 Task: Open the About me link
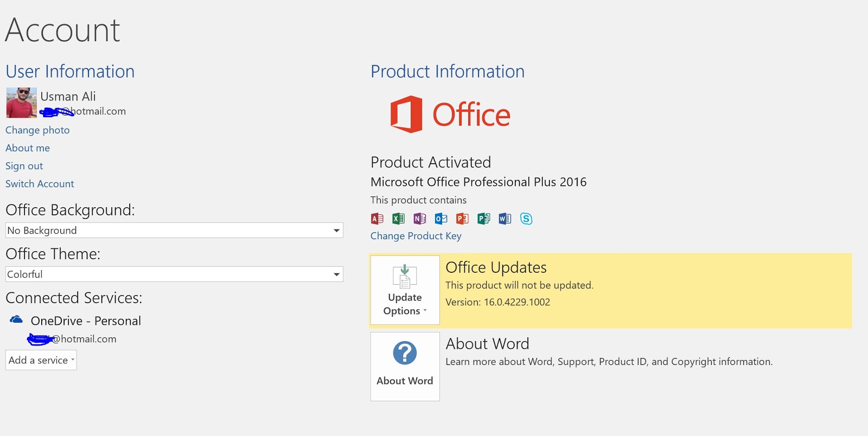pyautogui.click(x=28, y=148)
